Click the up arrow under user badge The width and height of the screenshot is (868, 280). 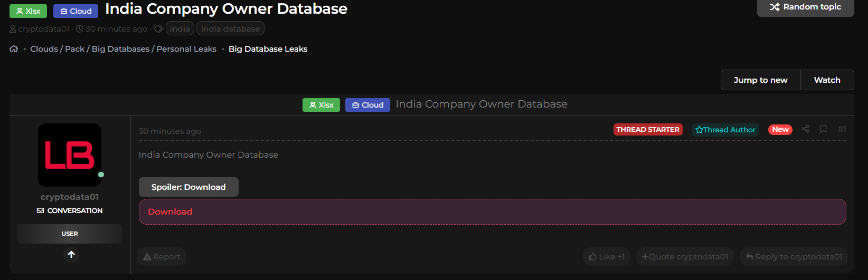[x=71, y=255]
